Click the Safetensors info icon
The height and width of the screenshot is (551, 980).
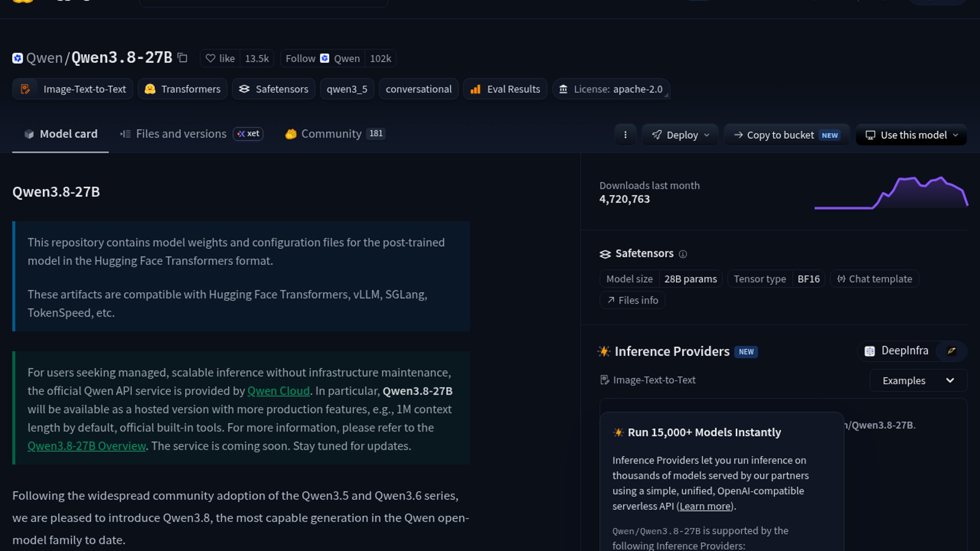(x=683, y=254)
